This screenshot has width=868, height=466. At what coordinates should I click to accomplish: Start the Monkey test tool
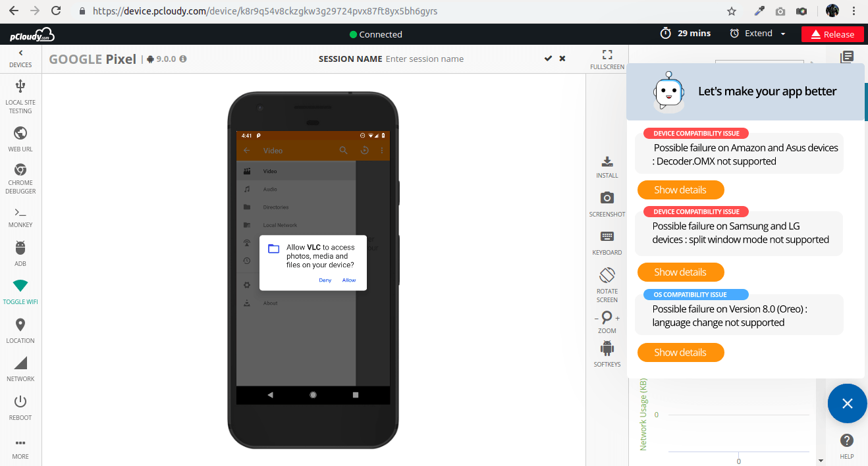coord(20,217)
